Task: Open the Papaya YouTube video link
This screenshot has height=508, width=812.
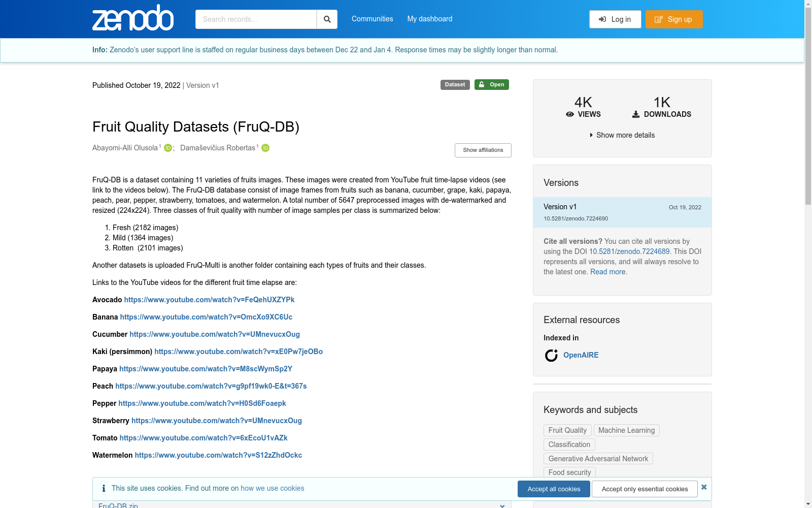Action: pos(206,369)
